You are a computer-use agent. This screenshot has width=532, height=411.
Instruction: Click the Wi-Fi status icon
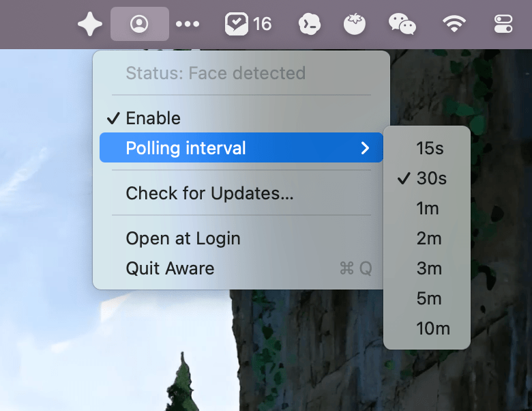[454, 25]
